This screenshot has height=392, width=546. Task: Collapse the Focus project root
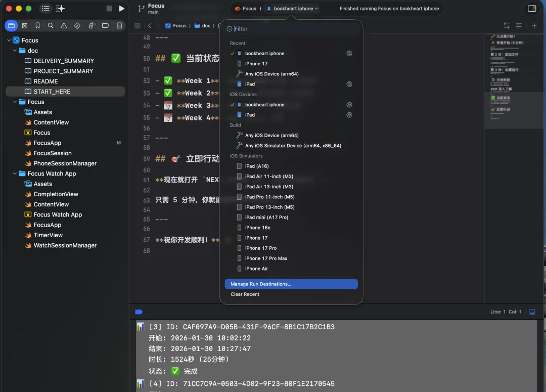coord(9,40)
